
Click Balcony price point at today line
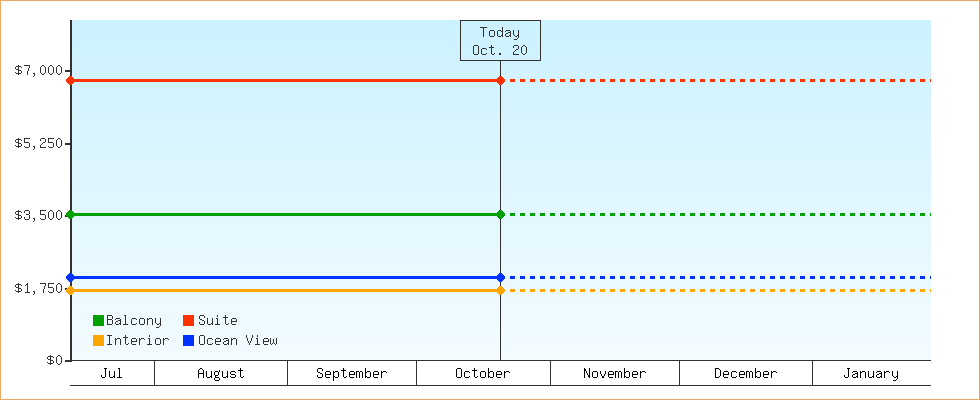click(x=500, y=214)
